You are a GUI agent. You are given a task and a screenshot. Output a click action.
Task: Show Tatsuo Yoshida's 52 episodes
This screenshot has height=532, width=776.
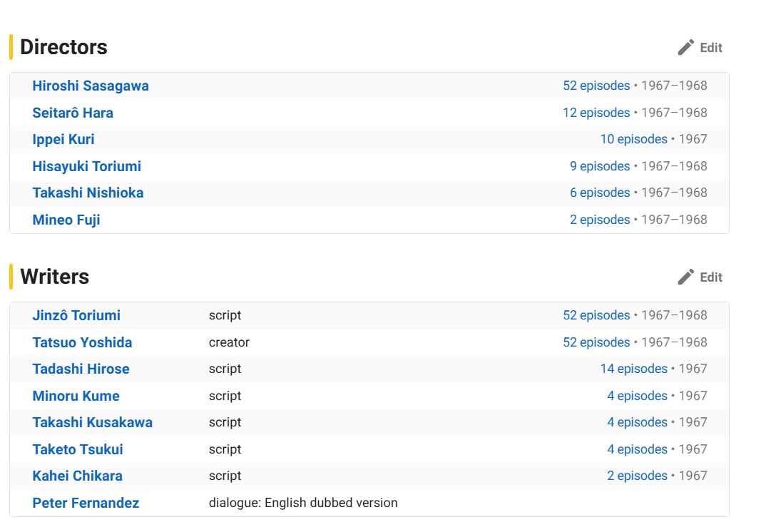596,342
